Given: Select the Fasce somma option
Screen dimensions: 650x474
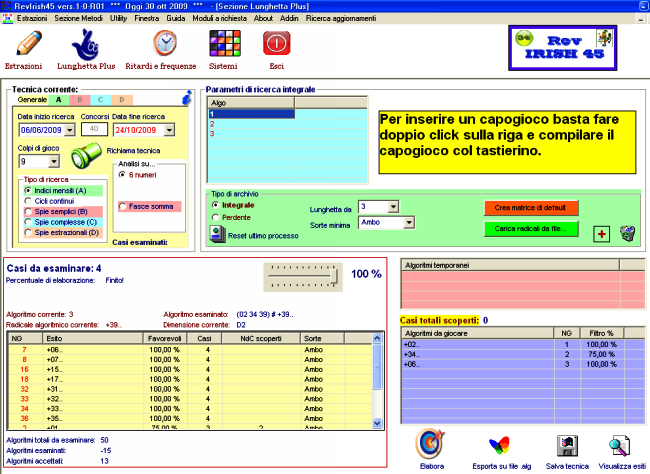Looking at the screenshot, I should [122, 206].
